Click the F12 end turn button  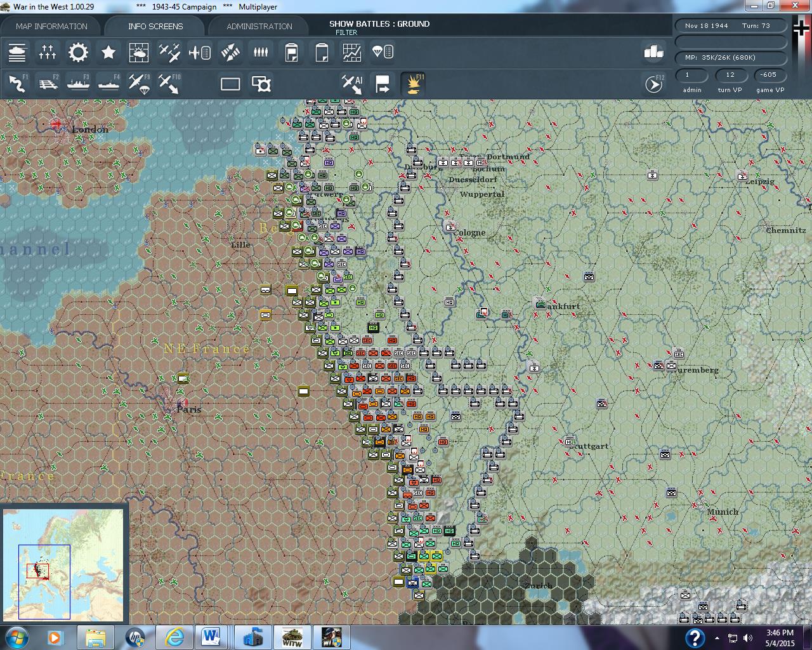point(653,84)
